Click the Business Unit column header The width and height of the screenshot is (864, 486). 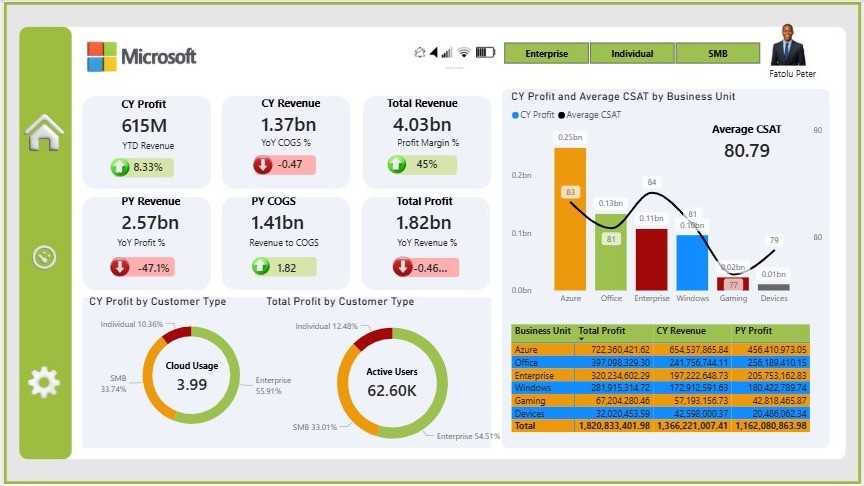click(x=543, y=331)
